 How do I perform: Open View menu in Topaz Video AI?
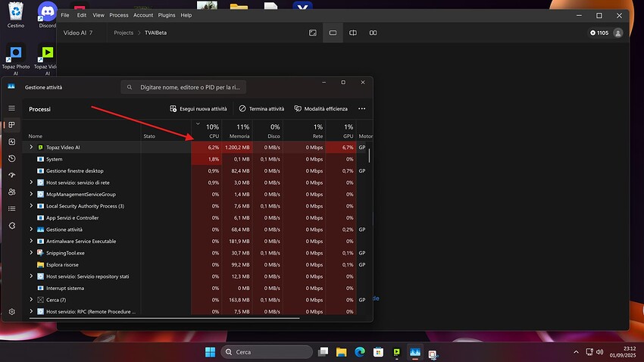point(98,15)
